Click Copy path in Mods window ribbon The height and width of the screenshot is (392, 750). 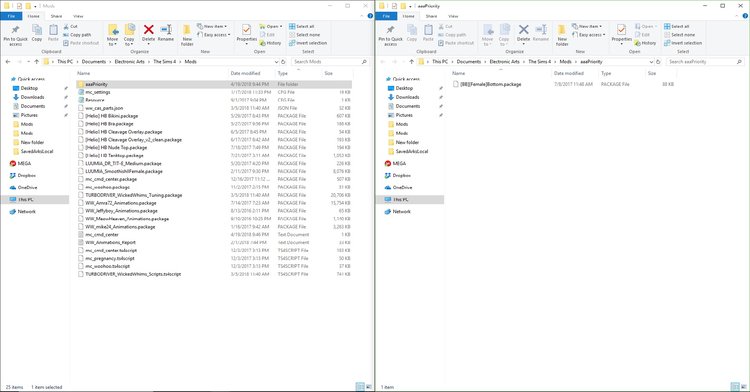[x=77, y=35]
